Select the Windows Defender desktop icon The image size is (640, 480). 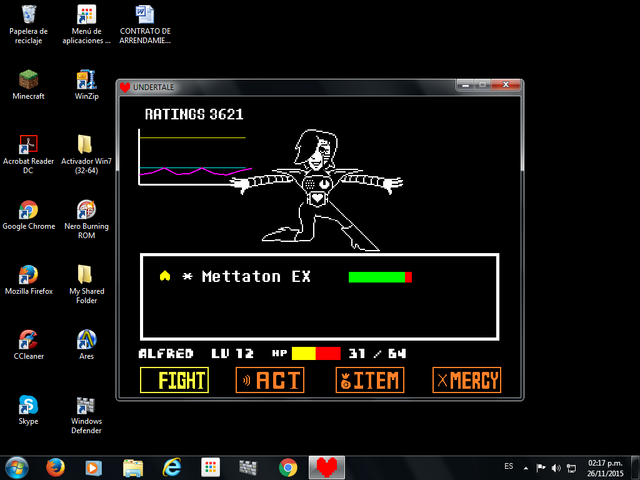pyautogui.click(x=86, y=414)
